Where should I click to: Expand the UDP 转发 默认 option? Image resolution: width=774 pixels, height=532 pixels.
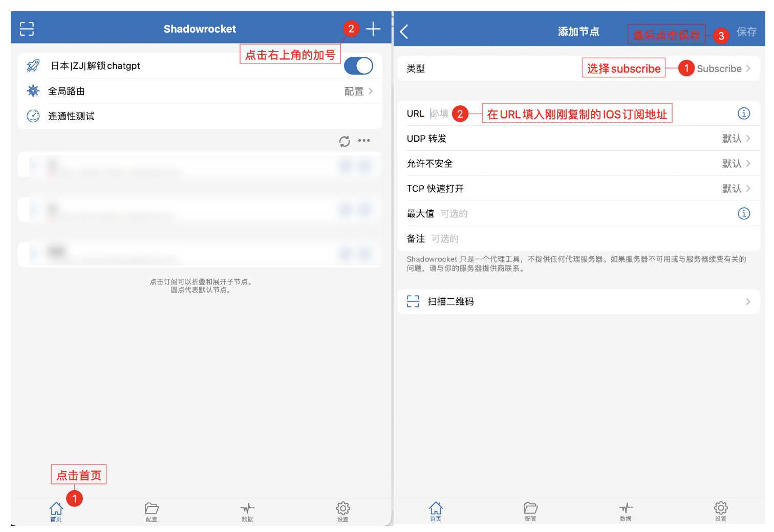coord(578,139)
